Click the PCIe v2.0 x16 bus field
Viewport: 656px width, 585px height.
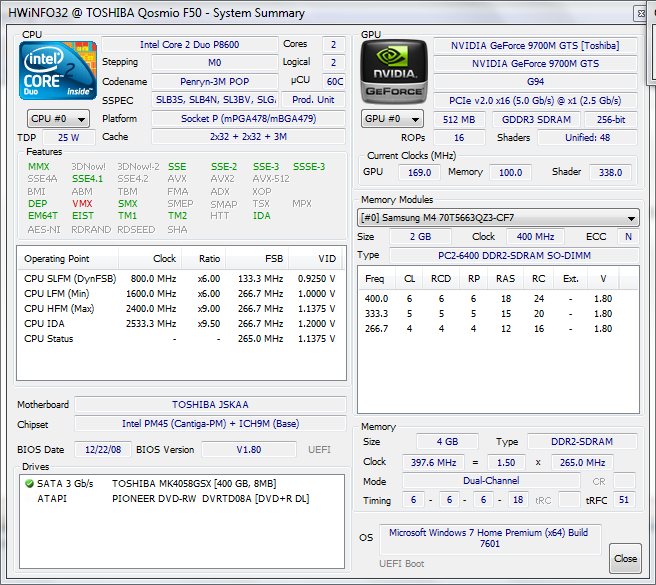pos(535,101)
